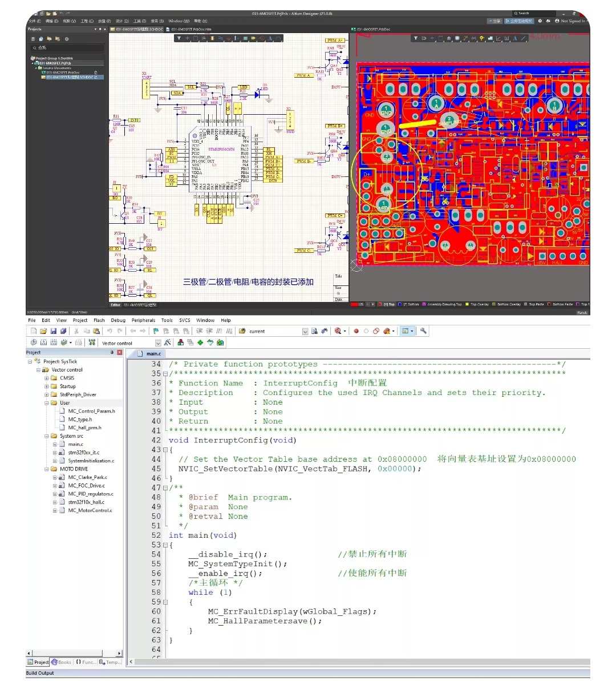This screenshot has height=681, width=616.
Task: Switch to the Books tab
Action: tap(61, 662)
